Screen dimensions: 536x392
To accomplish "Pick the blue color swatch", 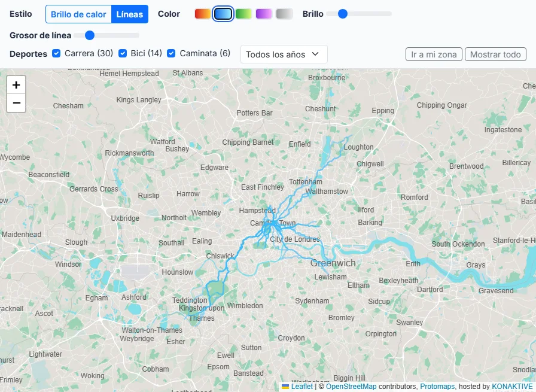I will click(223, 14).
